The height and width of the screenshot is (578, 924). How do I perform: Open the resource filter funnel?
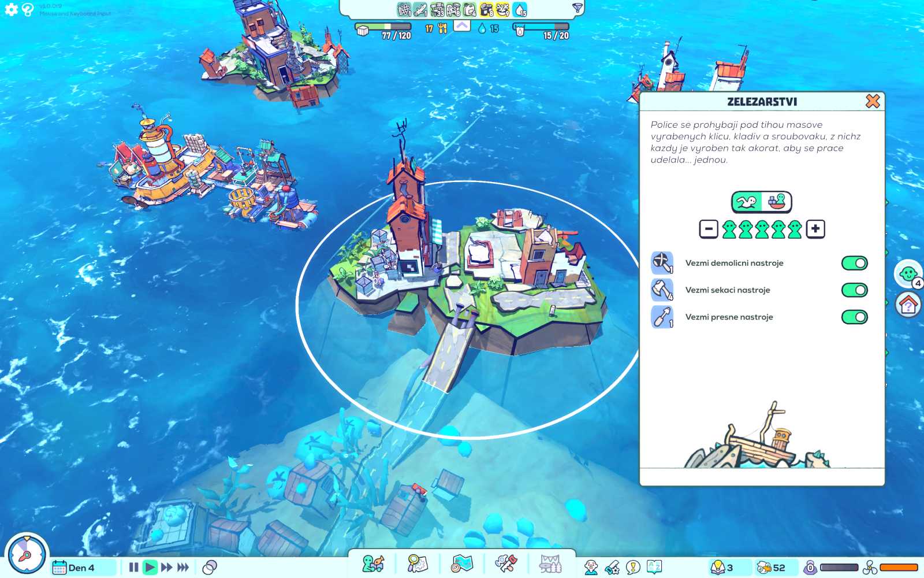pos(577,8)
